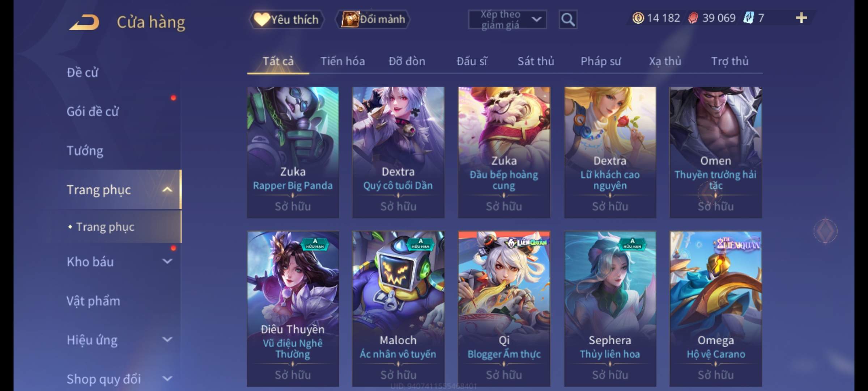
Task: Click the red ruby currency icon
Action: [693, 18]
